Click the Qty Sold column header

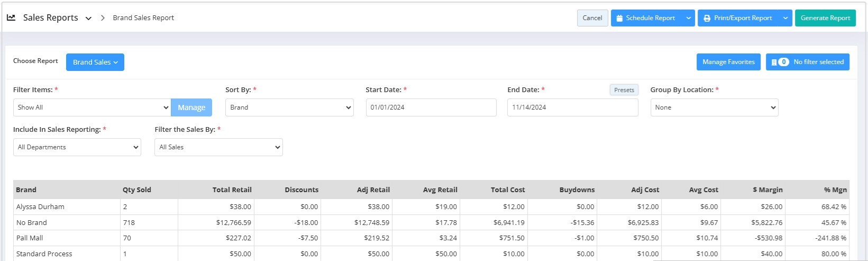click(136, 190)
